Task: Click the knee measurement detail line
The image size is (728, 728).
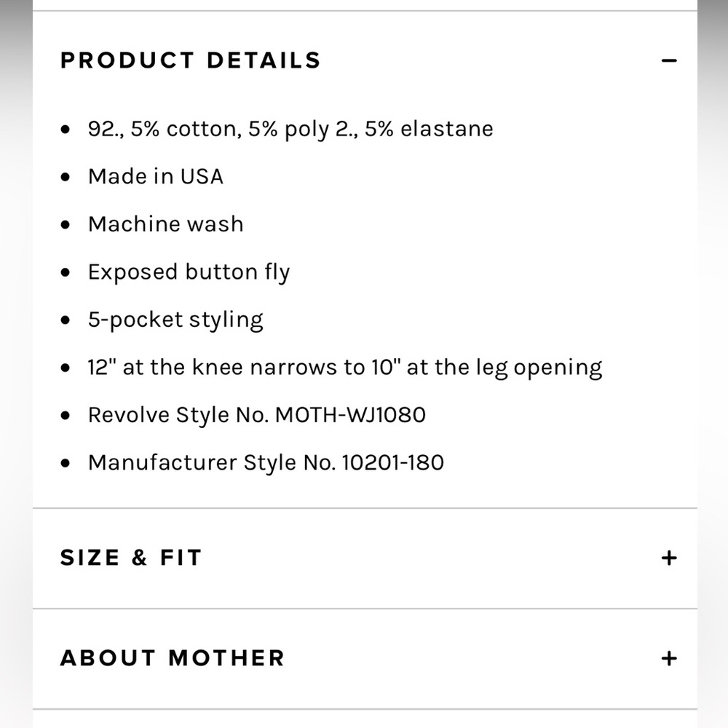Action: click(x=345, y=367)
